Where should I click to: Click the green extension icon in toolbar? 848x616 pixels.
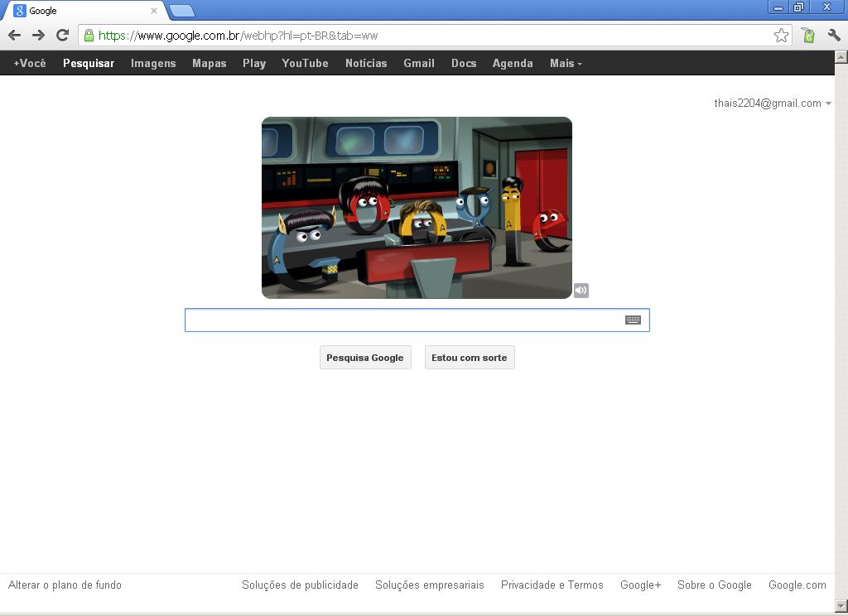[x=808, y=35]
